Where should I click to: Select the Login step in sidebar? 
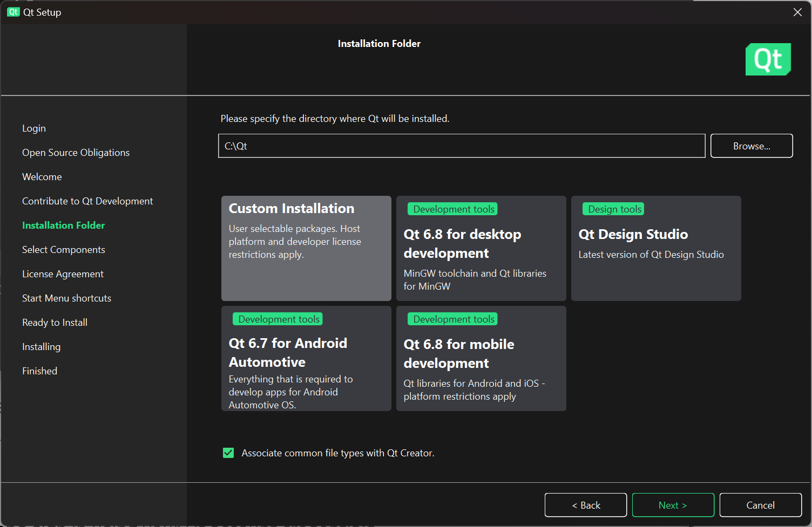[34, 128]
